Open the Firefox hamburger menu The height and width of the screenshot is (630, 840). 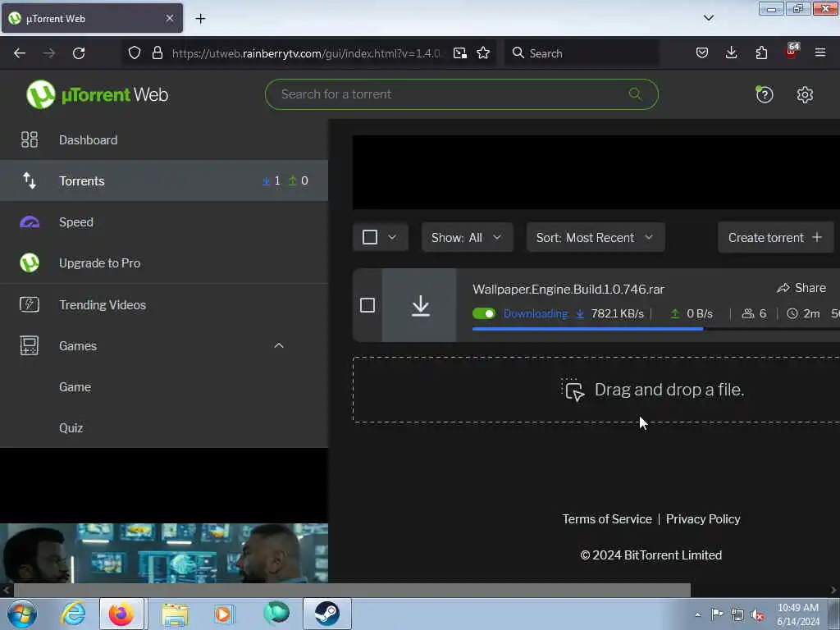820,53
